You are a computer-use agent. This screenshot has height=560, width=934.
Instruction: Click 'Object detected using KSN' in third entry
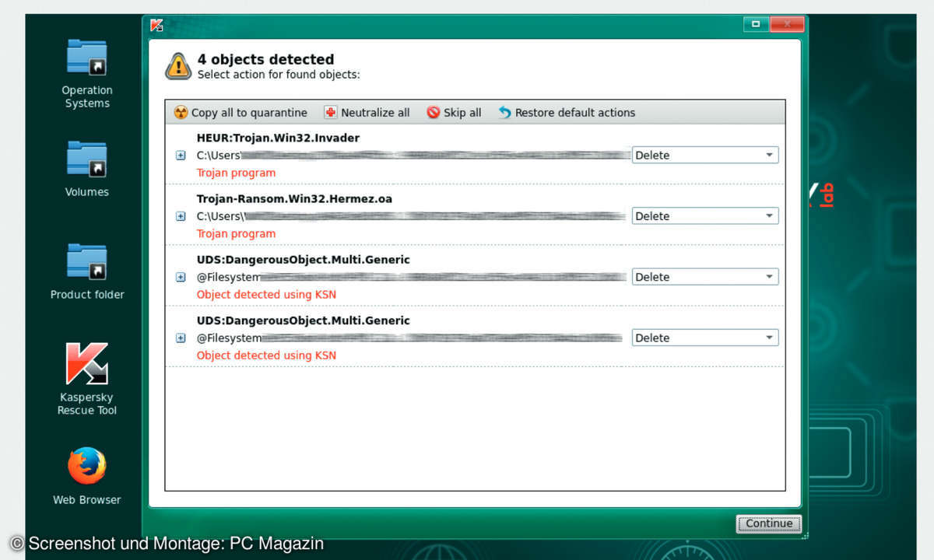click(x=266, y=294)
